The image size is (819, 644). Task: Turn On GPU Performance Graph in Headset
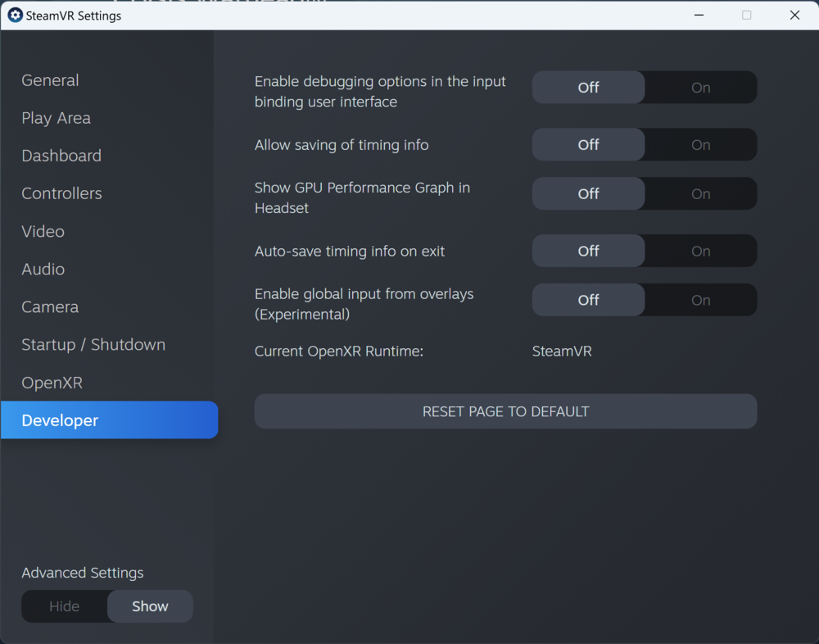point(700,193)
